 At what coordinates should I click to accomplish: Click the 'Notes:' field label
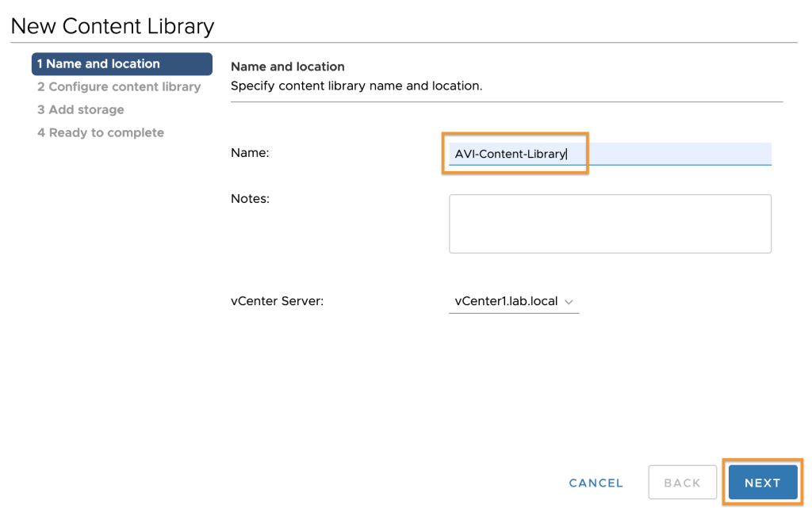(250, 199)
